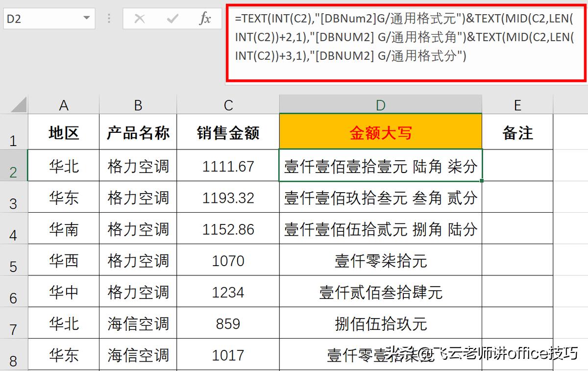Select cell showing 1070 in column C

click(228, 260)
